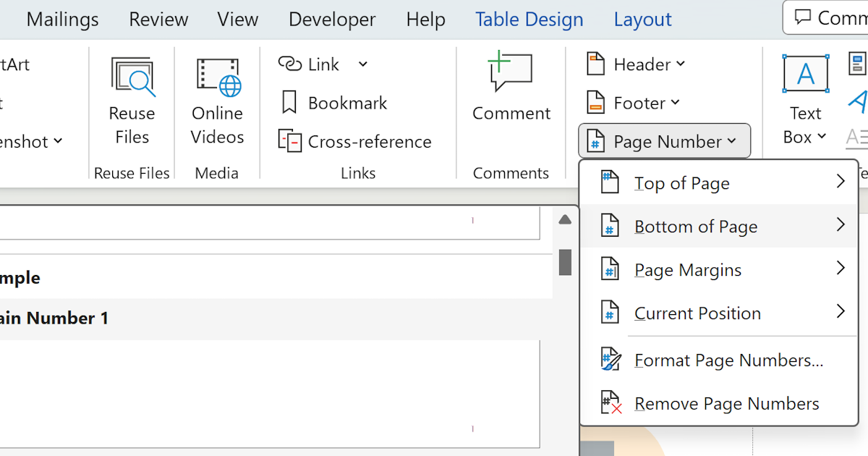Click the Remove Page Numbers icon
The image size is (868, 456).
[611, 403]
